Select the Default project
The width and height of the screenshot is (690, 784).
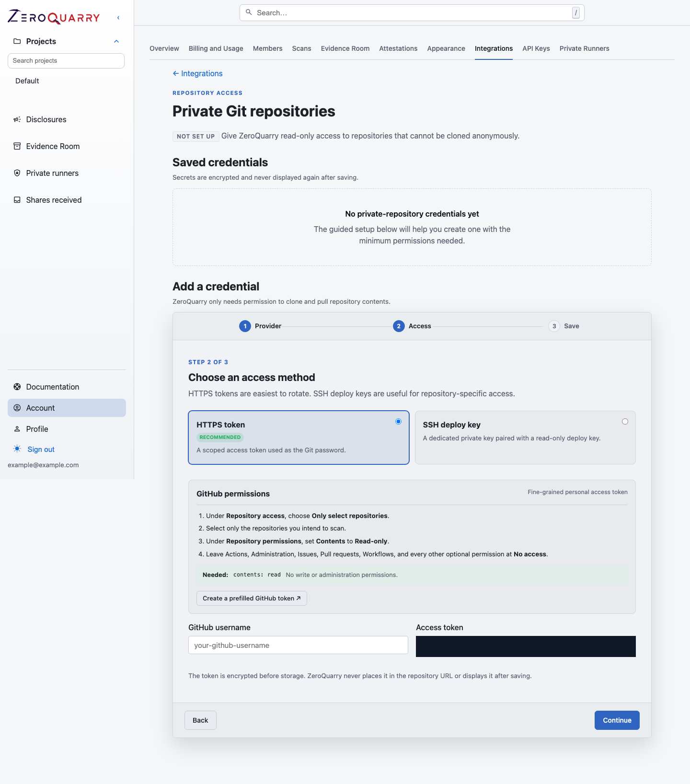[27, 81]
